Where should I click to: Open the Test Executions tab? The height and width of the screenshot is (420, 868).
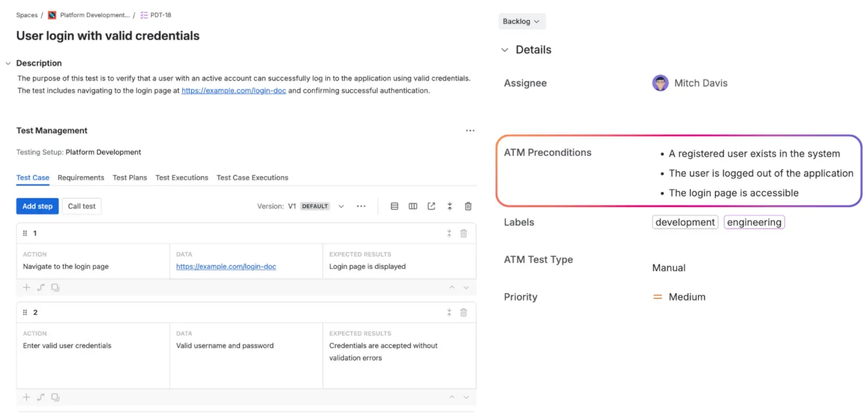point(182,178)
